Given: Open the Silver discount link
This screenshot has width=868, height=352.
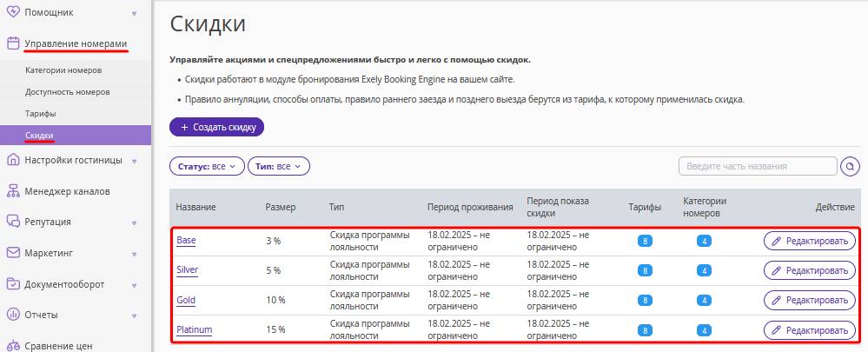Looking at the screenshot, I should pyautogui.click(x=187, y=270).
